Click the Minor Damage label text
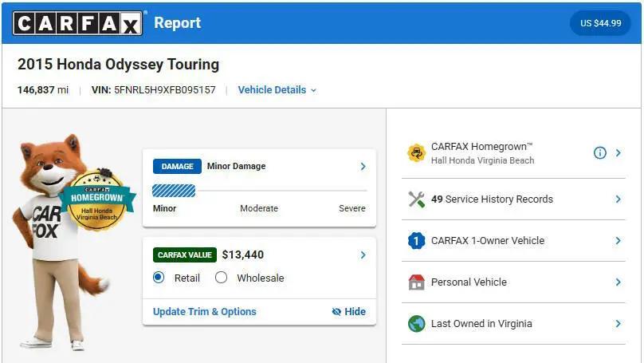The height and width of the screenshot is (363, 644). tap(236, 166)
